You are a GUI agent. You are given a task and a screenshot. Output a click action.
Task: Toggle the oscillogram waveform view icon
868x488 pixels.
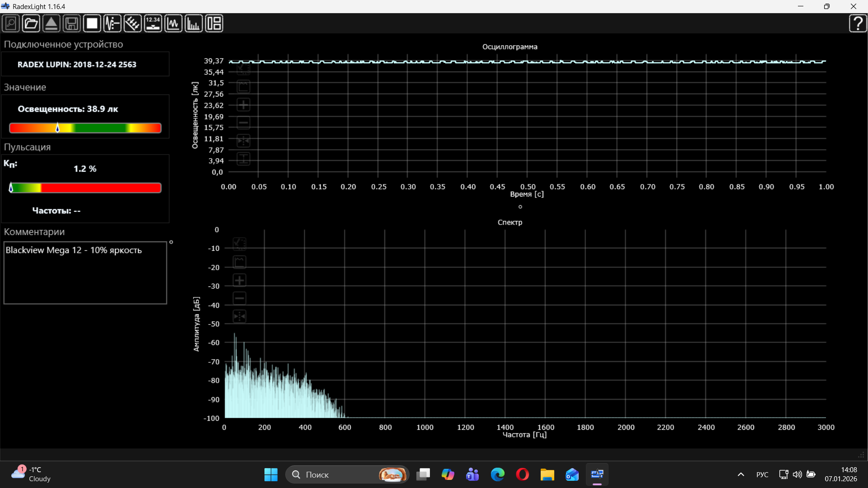click(173, 23)
